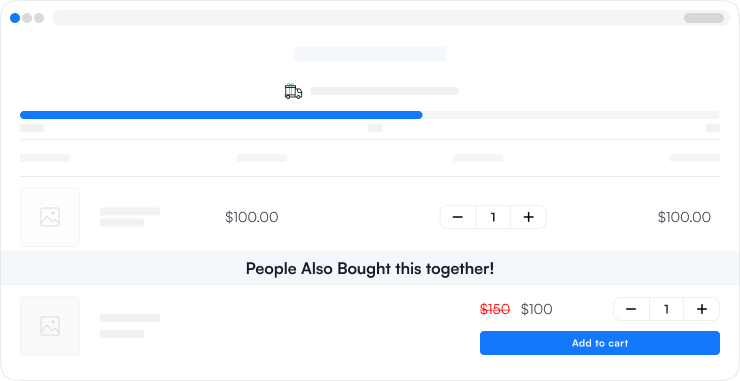The width and height of the screenshot is (740, 381).
Task: Click the blue free shipping progress bar
Action: (x=221, y=115)
